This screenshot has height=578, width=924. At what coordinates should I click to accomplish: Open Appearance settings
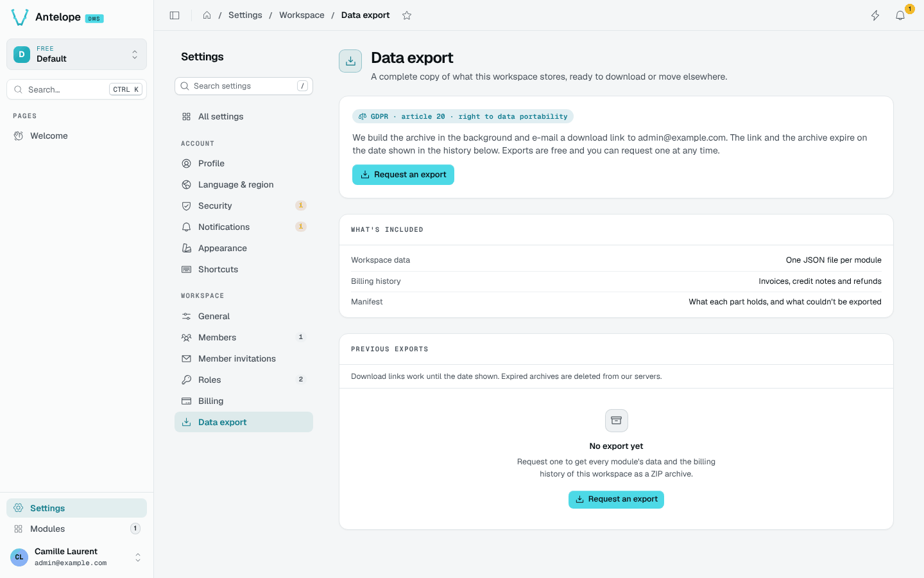tap(244, 248)
